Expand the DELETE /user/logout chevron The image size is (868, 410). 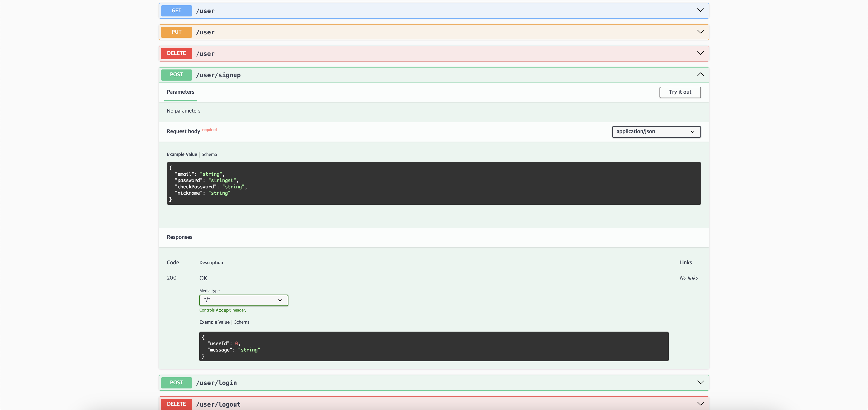(x=700, y=404)
